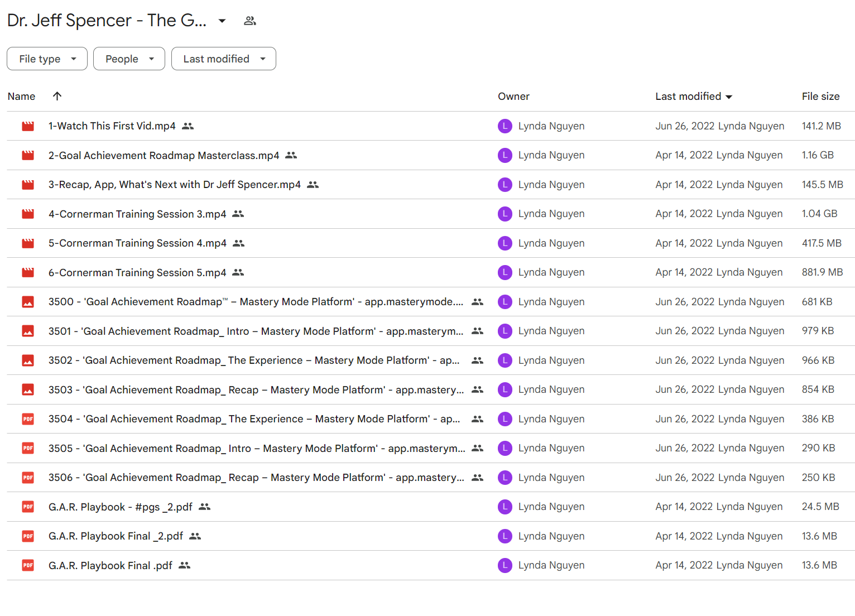
Task: Open the folder title dropdown arrow
Action: click(222, 21)
